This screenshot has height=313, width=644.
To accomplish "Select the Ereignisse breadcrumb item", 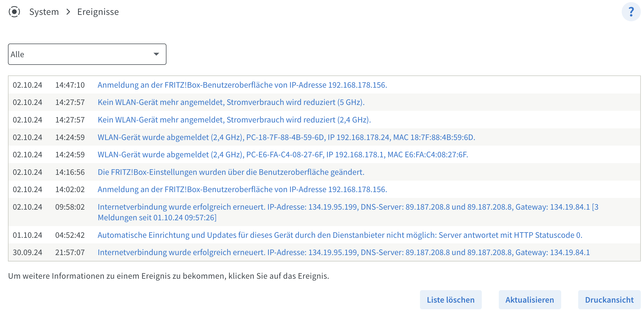I will tap(98, 12).
